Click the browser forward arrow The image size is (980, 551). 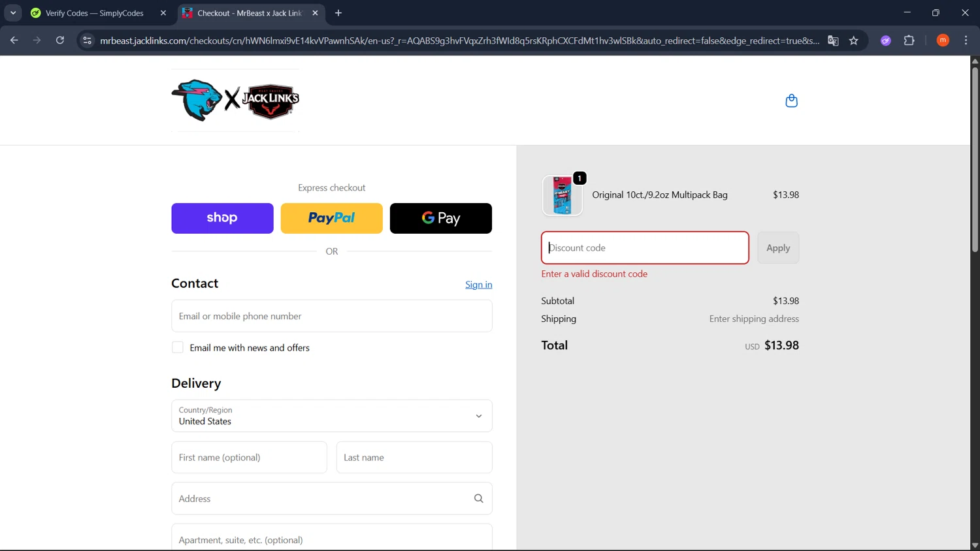pos(37,40)
